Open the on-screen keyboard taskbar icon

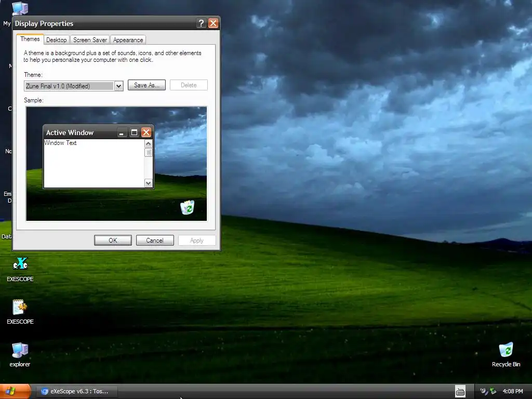tap(460, 392)
